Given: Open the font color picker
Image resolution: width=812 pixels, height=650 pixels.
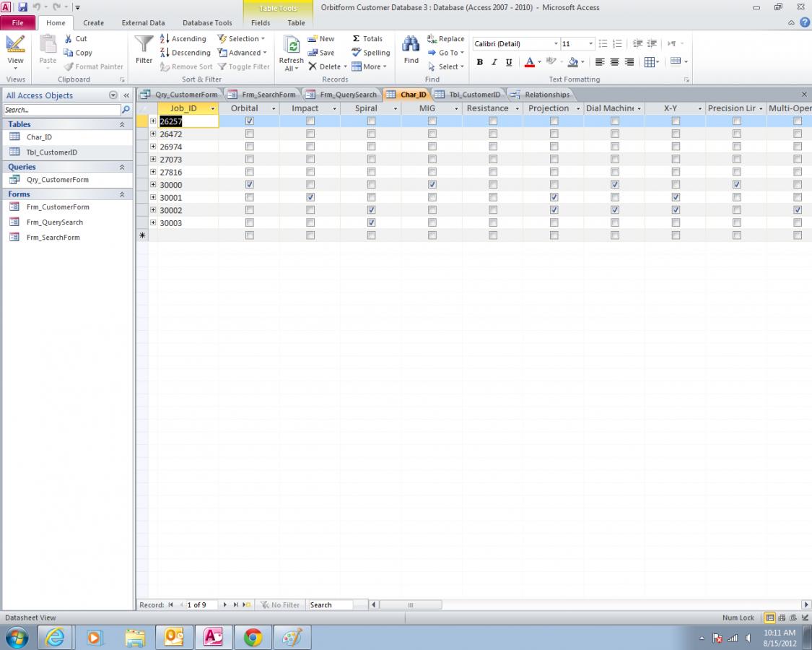Looking at the screenshot, I should coord(538,63).
